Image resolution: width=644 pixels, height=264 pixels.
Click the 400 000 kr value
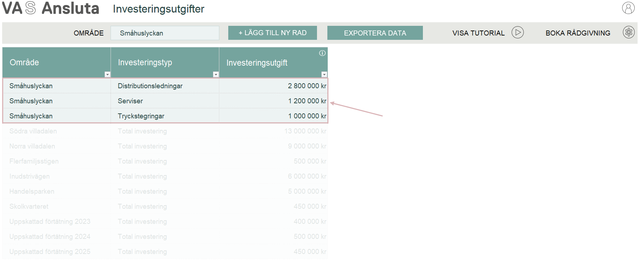pos(310,221)
